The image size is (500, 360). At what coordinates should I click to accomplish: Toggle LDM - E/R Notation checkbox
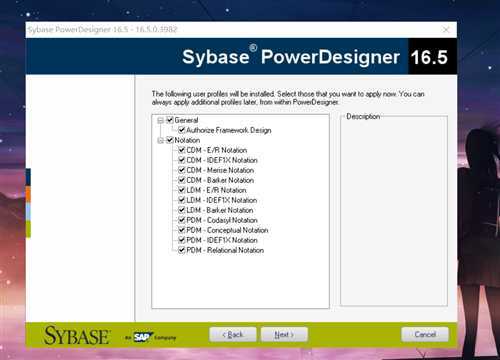182,190
